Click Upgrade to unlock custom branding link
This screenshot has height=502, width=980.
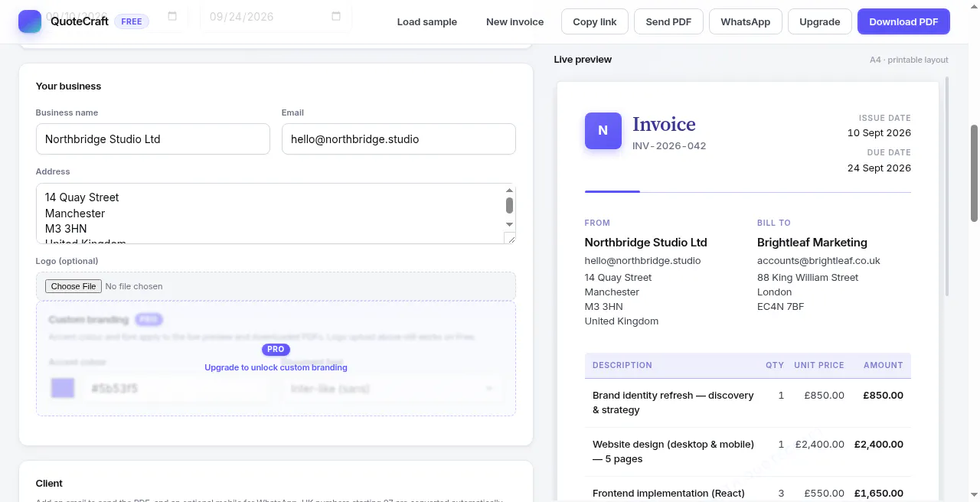[276, 367]
